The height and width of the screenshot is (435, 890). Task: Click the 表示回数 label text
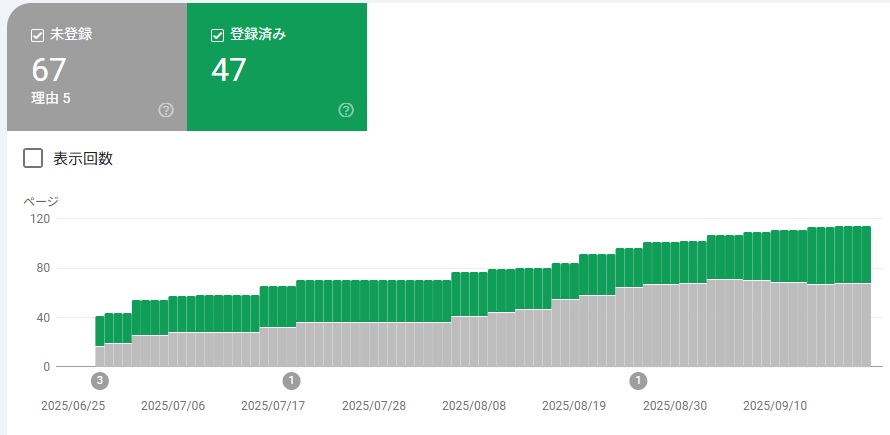(83, 159)
